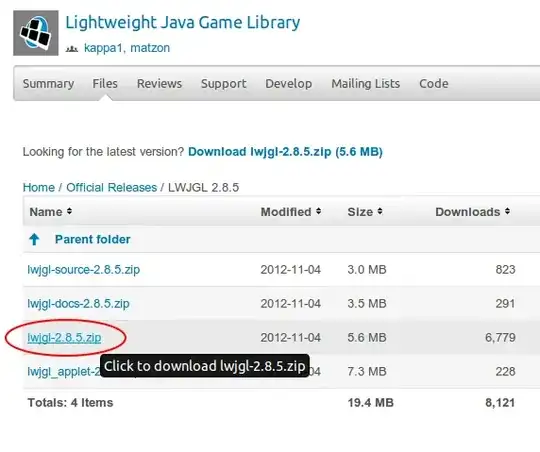Open the Develop tab
The image size is (540, 452).
click(289, 83)
